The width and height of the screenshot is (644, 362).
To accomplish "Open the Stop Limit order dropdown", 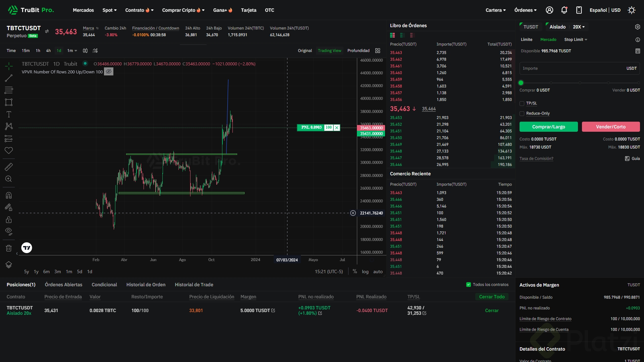I will [x=576, y=40].
